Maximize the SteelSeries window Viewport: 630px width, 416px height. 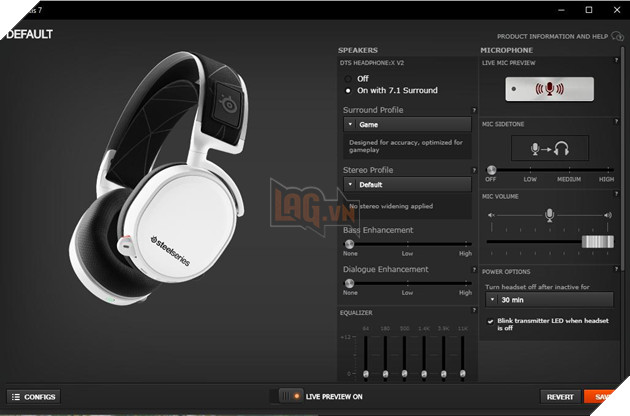click(589, 10)
